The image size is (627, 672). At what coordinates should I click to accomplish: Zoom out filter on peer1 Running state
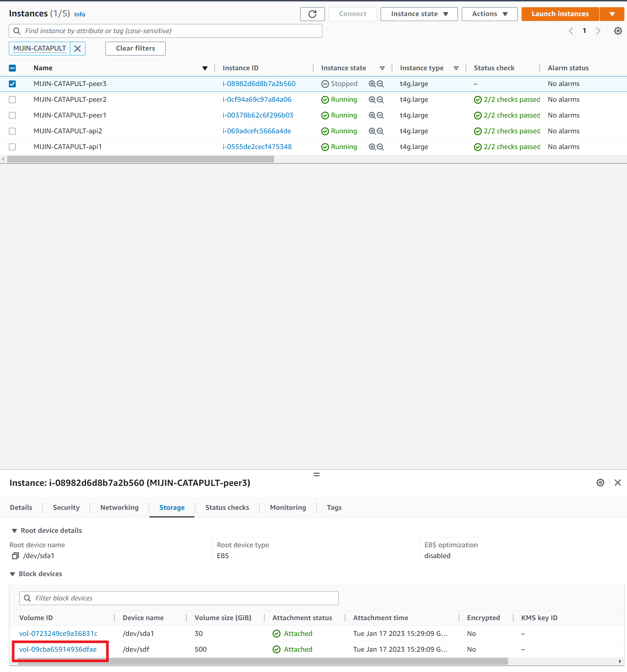click(x=380, y=115)
